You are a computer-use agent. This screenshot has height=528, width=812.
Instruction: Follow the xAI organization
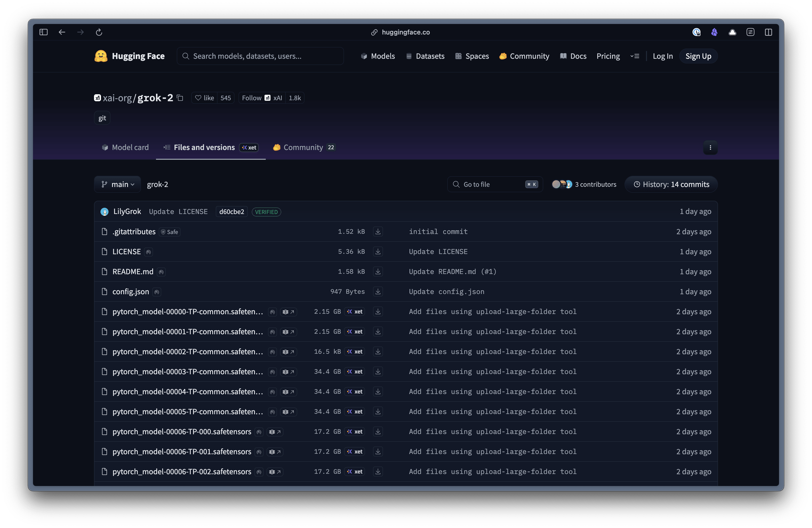(262, 98)
